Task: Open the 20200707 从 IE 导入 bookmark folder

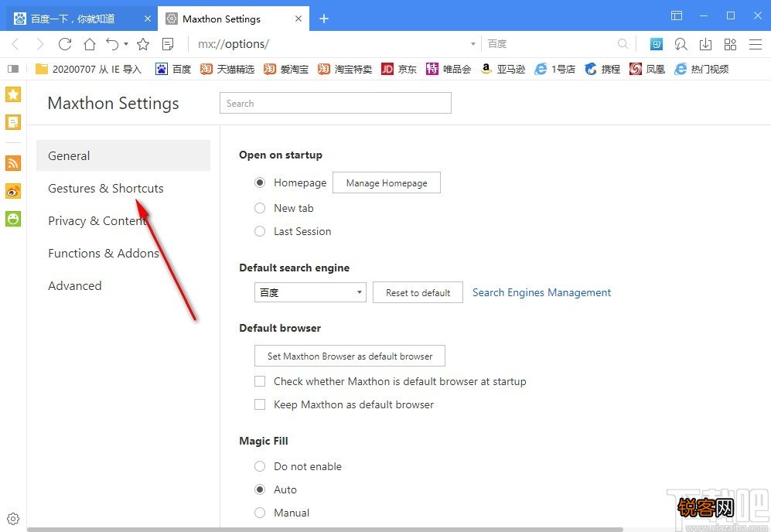Action: click(x=88, y=69)
